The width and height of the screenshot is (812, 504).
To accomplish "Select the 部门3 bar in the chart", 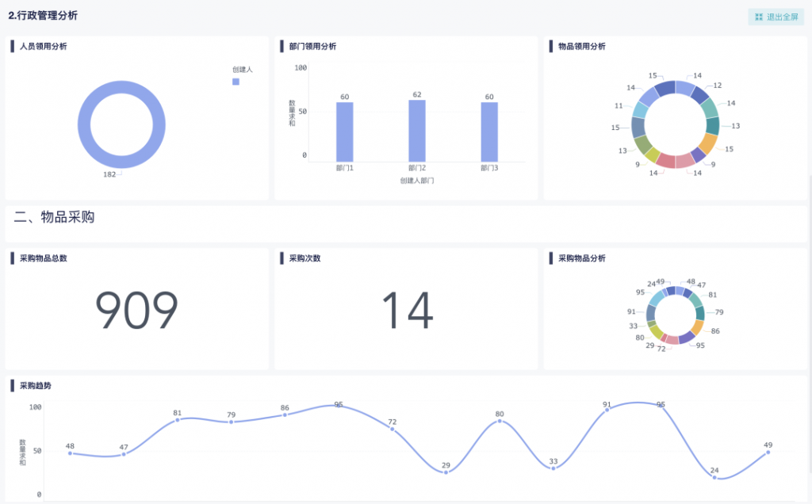I will click(489, 132).
